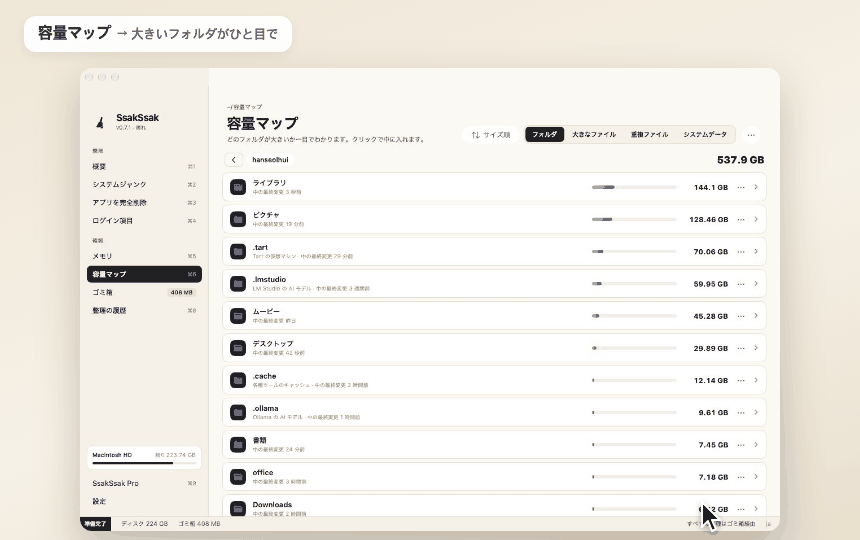Open the three-dot menu on the .lmstudio row
Image resolution: width=860 pixels, height=540 pixels.
click(741, 284)
